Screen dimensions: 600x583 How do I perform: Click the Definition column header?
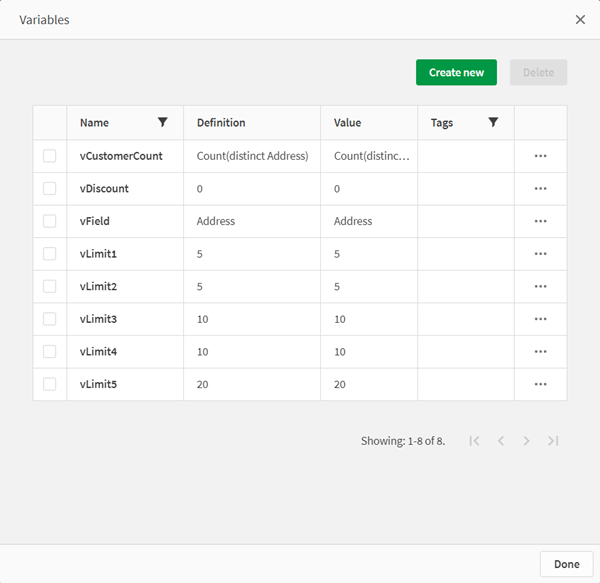(x=221, y=123)
